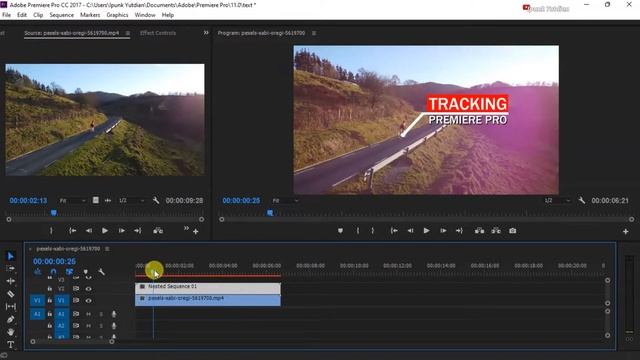This screenshot has width=640, height=360.
Task: Open the Edit menu
Action: 22,15
